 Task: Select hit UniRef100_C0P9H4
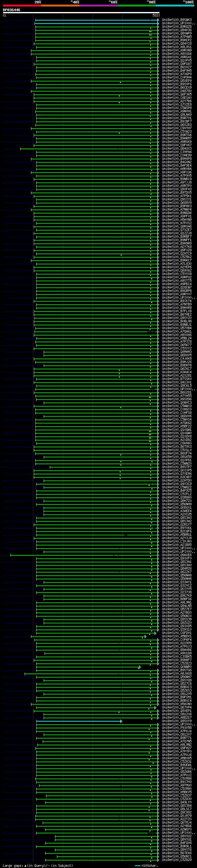[x=177, y=78]
